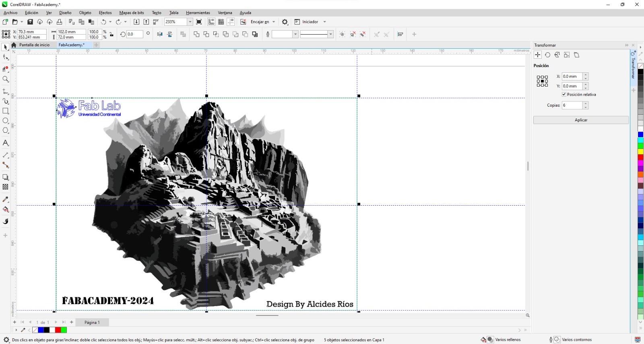Select the Drop Shadow tool

click(x=6, y=177)
